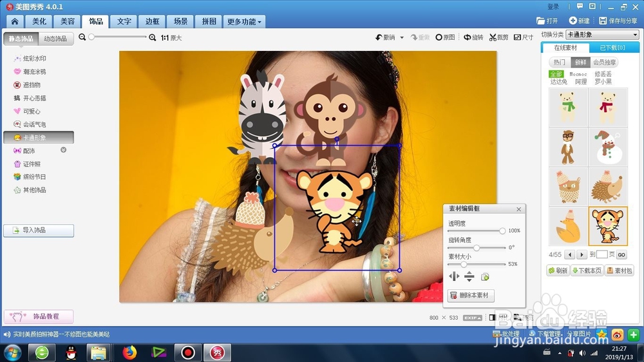Show the 原图 original image

coord(445,37)
